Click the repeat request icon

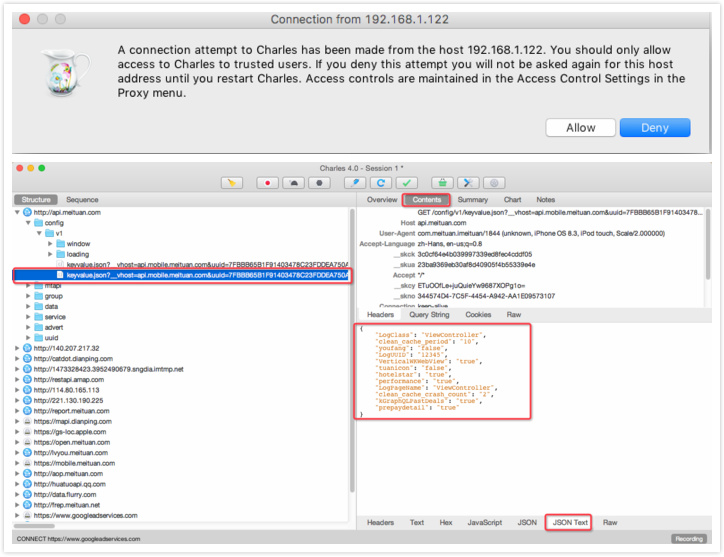tap(381, 183)
